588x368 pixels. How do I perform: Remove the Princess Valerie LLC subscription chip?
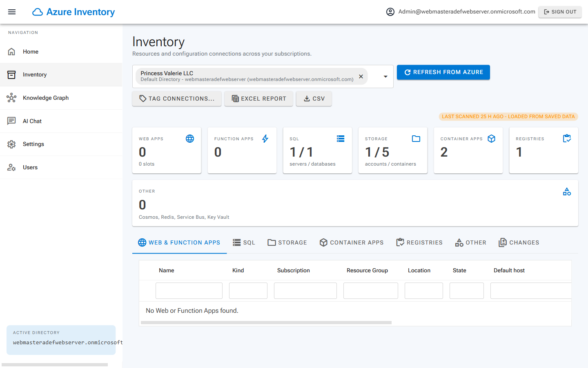click(x=361, y=76)
